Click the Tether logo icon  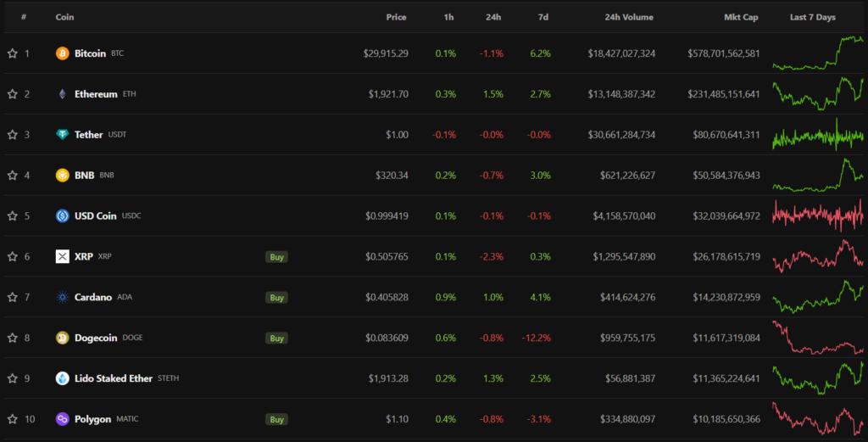pos(62,135)
